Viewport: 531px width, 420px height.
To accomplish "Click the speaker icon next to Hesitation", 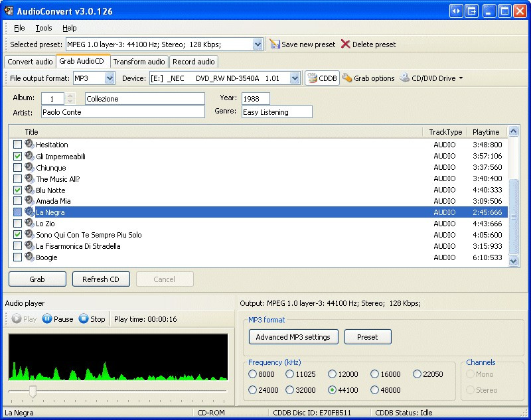I will pos(29,144).
